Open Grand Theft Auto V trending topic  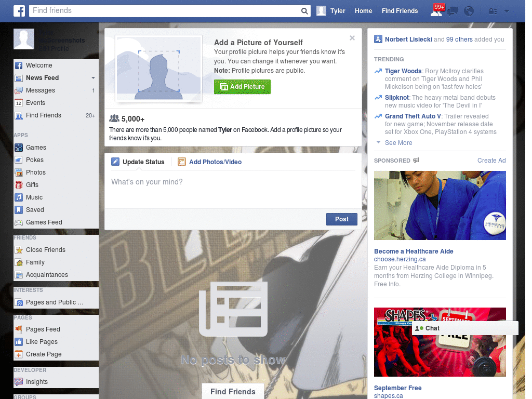coord(413,116)
